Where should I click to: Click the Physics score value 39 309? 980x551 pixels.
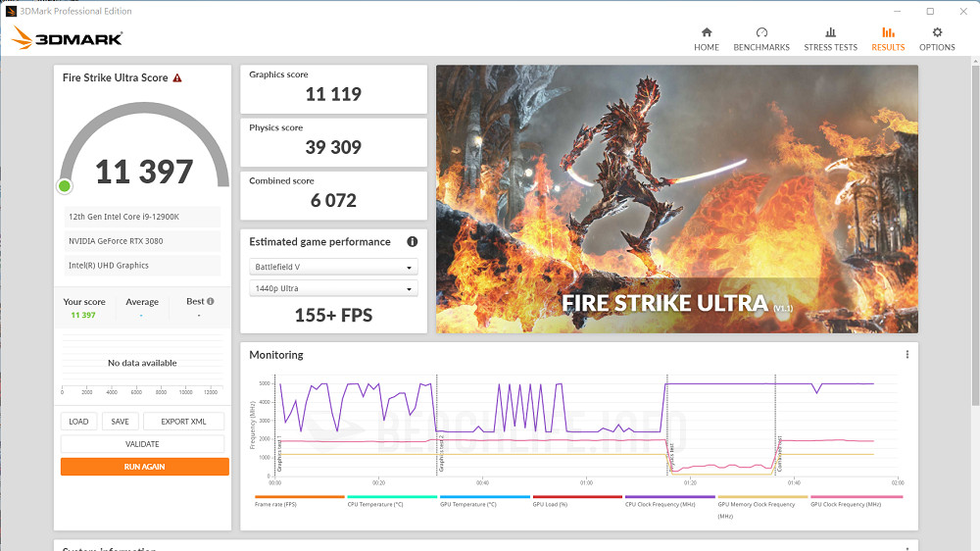[x=333, y=148]
